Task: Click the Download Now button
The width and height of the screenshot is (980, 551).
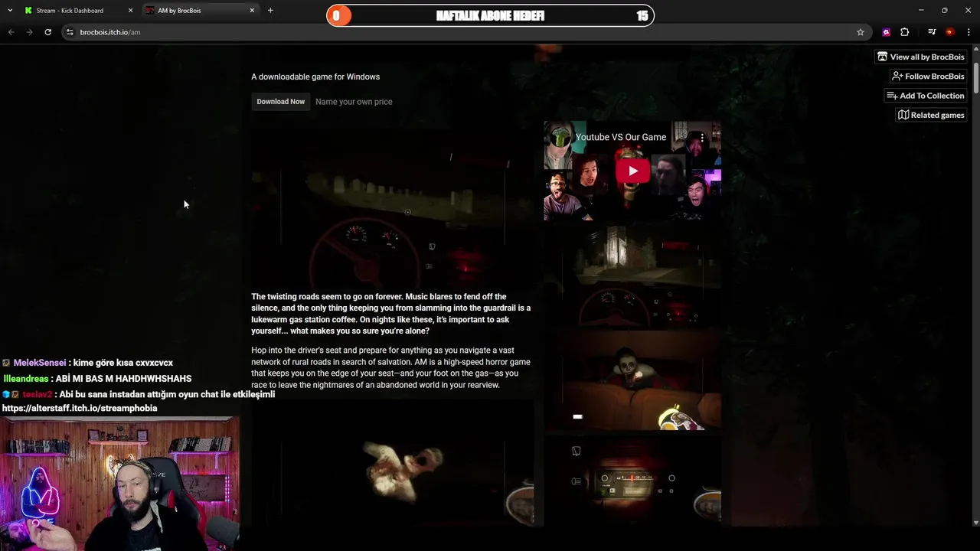Action: [280, 102]
